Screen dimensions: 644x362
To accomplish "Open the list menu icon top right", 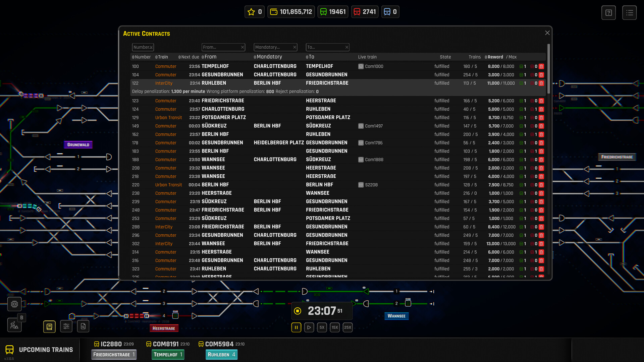I will [630, 12].
